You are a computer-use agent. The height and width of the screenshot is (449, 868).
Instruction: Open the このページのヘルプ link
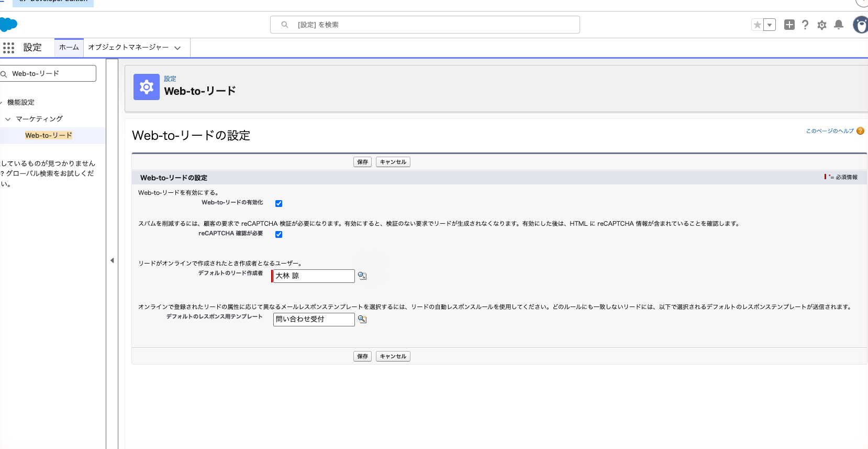830,131
